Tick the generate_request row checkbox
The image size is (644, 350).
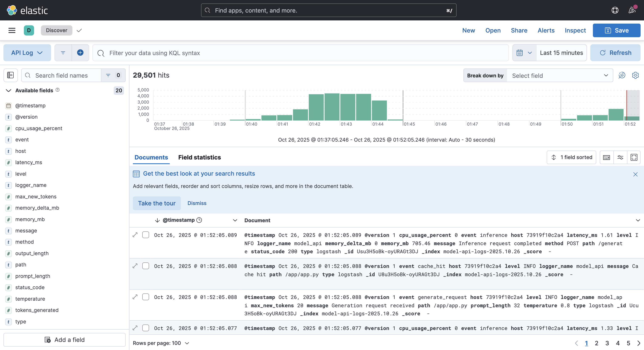pyautogui.click(x=145, y=297)
